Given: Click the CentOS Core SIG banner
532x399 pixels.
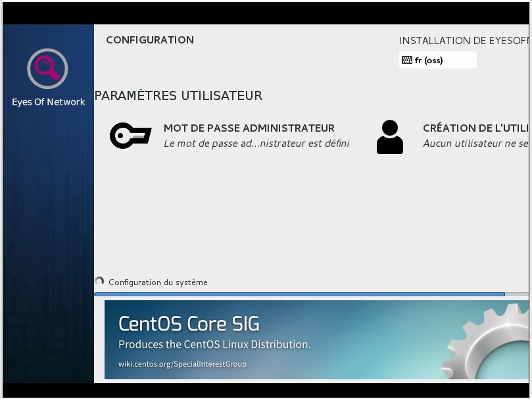Looking at the screenshot, I should tap(316, 340).
